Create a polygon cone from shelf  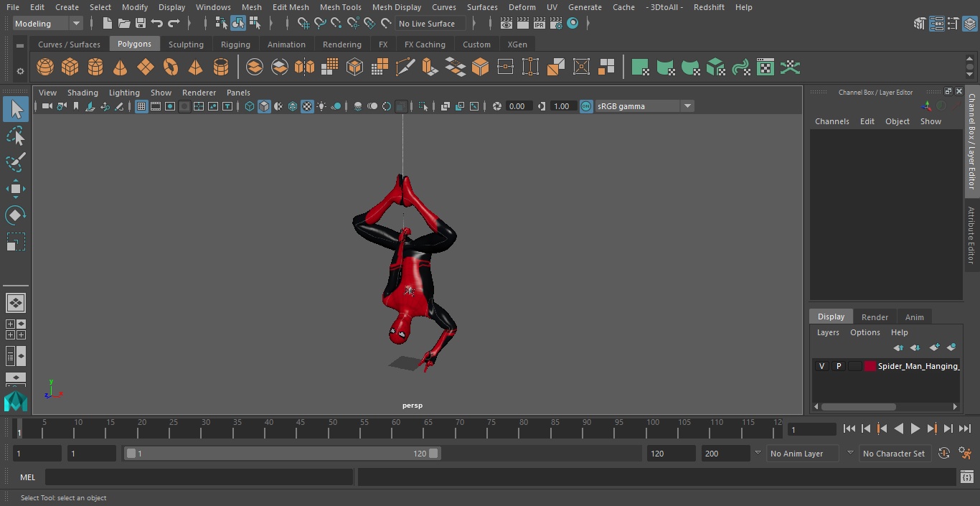121,67
